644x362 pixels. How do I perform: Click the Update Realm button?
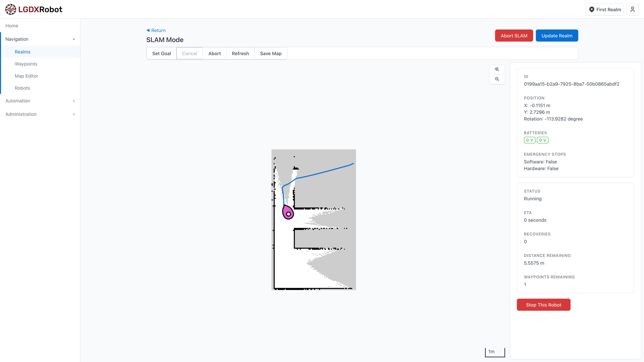pos(557,36)
